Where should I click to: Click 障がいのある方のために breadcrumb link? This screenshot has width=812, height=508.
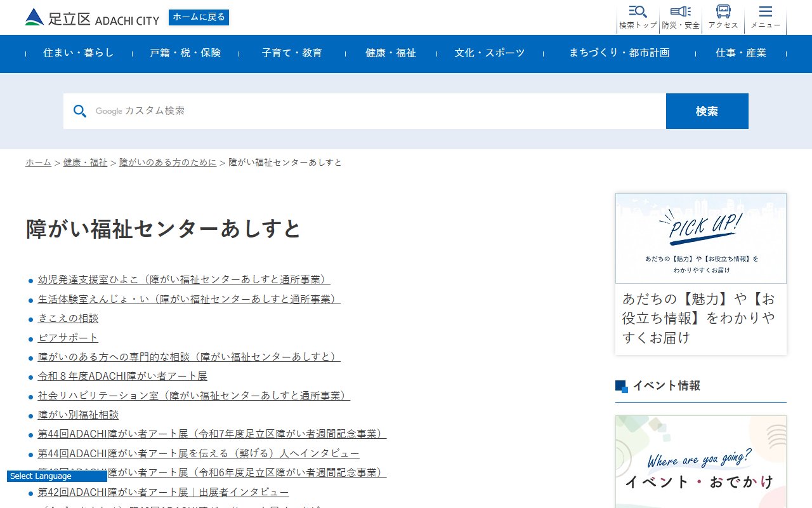click(167, 163)
